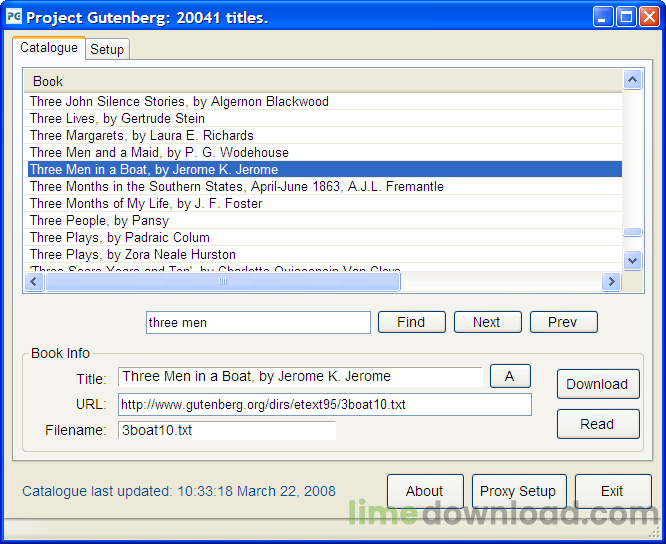Open the Catalogue tab
The width and height of the screenshot is (666, 544).
click(49, 48)
